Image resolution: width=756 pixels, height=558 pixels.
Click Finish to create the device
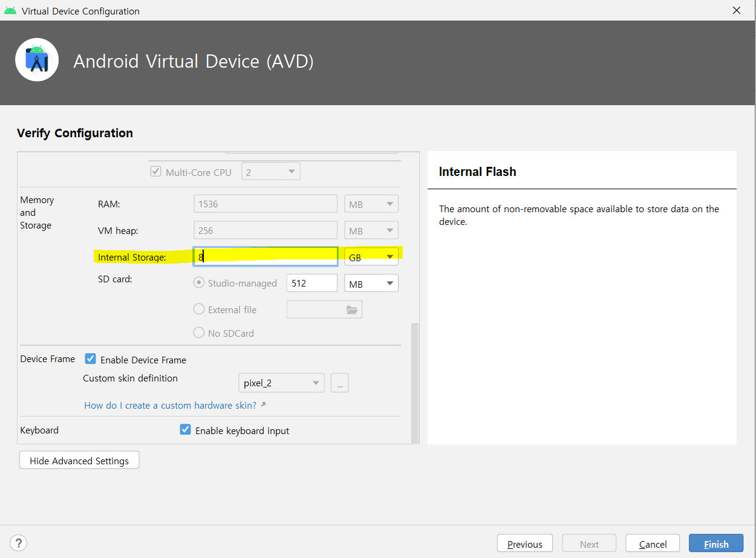pyautogui.click(x=716, y=544)
